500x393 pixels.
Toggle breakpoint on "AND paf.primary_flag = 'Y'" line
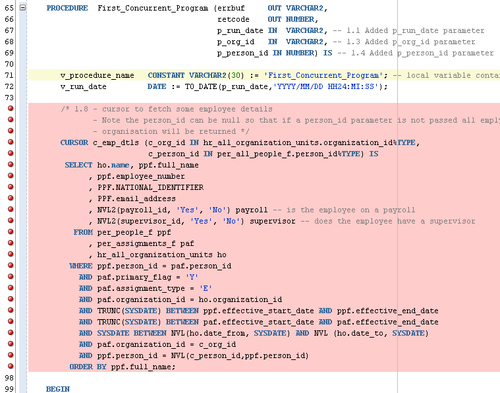pos(11,276)
